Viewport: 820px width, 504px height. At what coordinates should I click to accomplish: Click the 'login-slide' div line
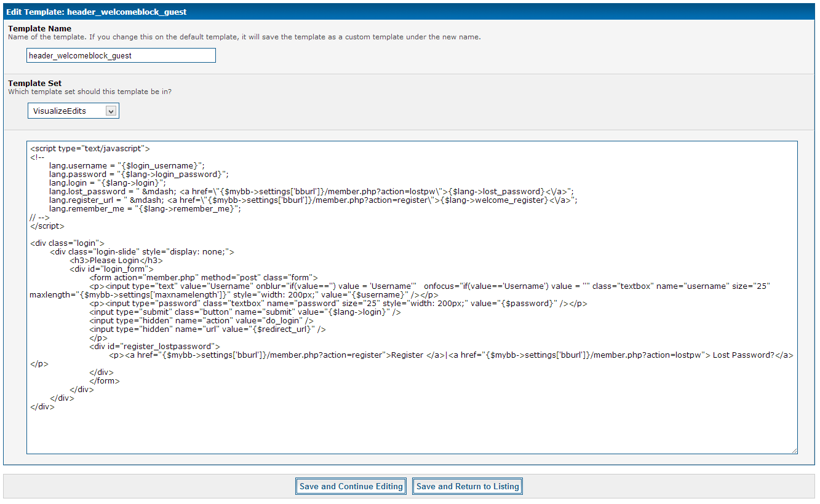click(142, 252)
